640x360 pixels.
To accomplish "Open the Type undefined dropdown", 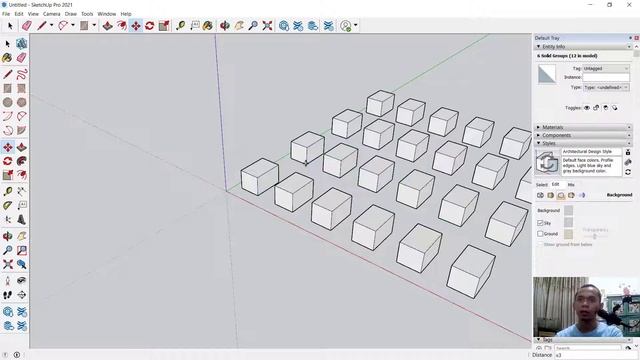I will 606,87.
